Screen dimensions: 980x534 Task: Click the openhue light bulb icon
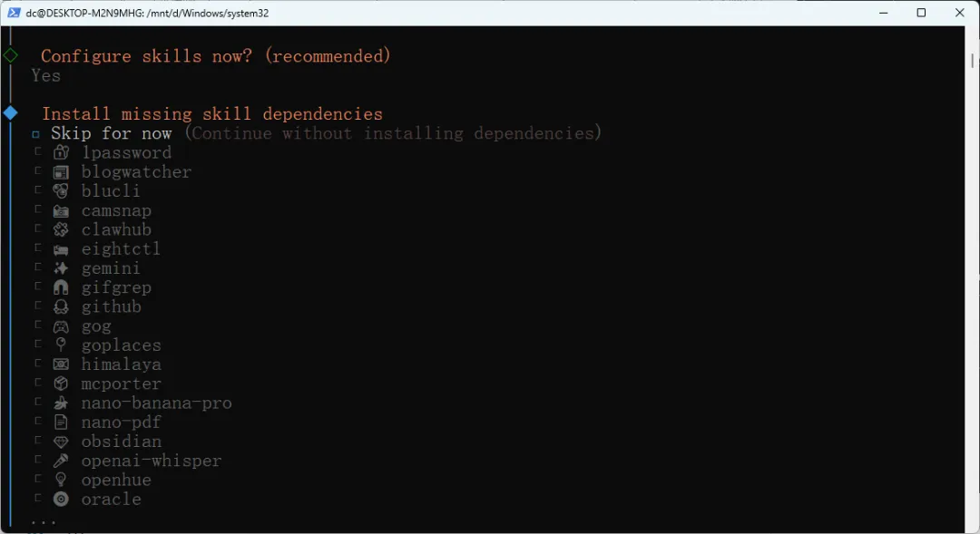pyautogui.click(x=61, y=480)
